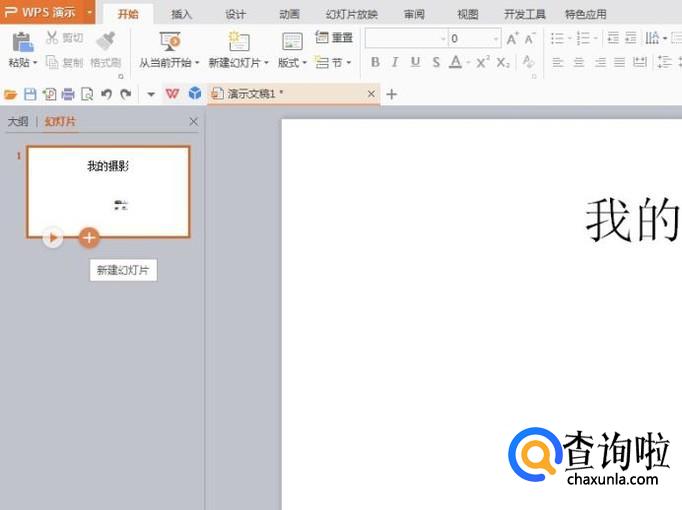This screenshot has height=510, width=682.
Task: Click the line spacing icon
Action: point(664,62)
